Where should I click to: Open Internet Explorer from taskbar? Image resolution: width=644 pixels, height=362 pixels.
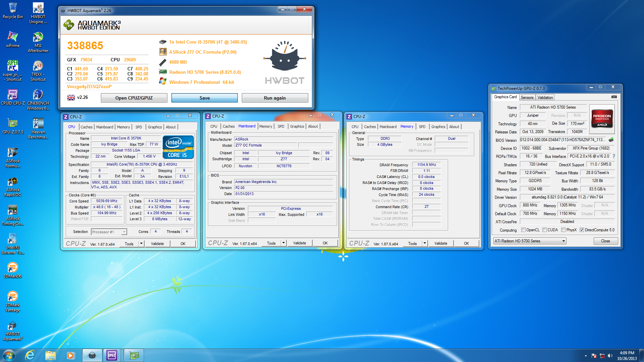point(30,355)
